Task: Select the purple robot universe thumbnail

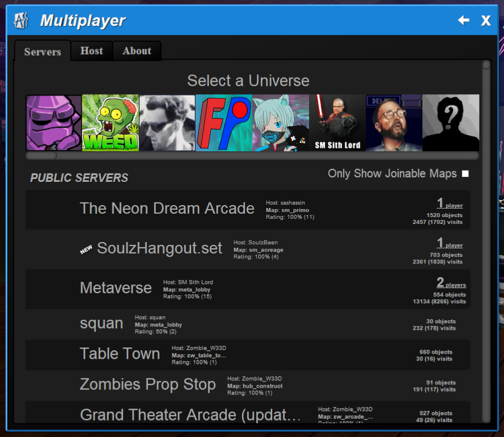Action: point(54,123)
